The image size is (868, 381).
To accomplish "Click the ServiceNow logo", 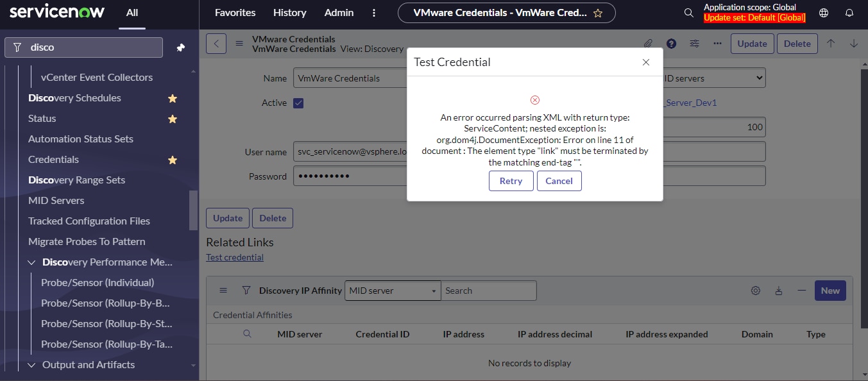I will pos(57,12).
